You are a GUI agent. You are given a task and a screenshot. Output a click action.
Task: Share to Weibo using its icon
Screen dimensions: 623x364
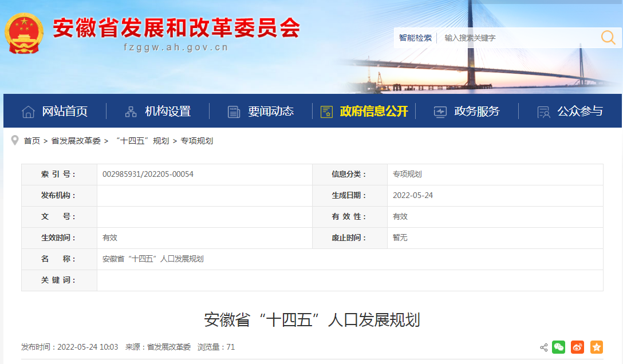(577, 347)
